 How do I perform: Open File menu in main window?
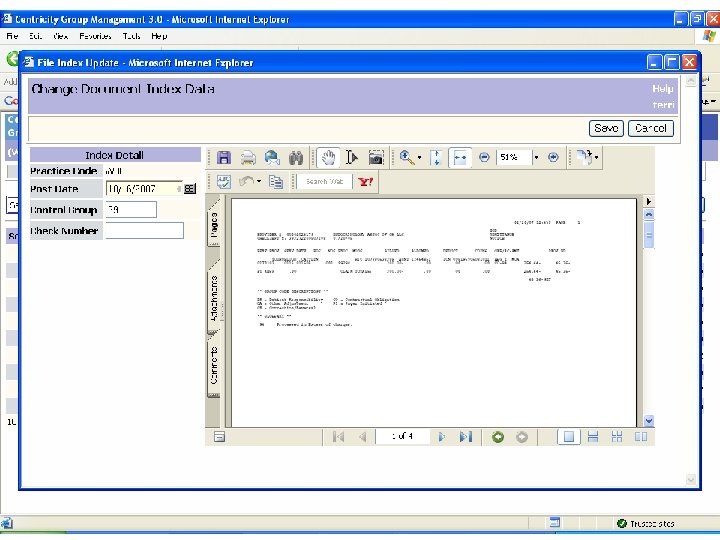pos(12,36)
